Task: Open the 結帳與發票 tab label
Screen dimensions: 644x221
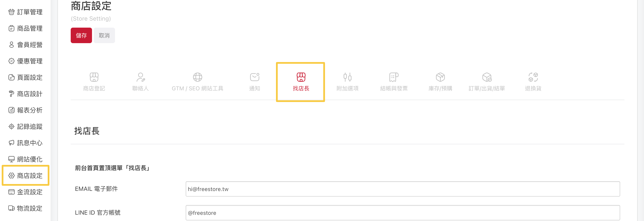Action: point(394,89)
